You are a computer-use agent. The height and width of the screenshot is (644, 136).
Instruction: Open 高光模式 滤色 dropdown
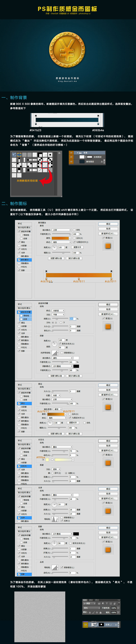(62, 358)
